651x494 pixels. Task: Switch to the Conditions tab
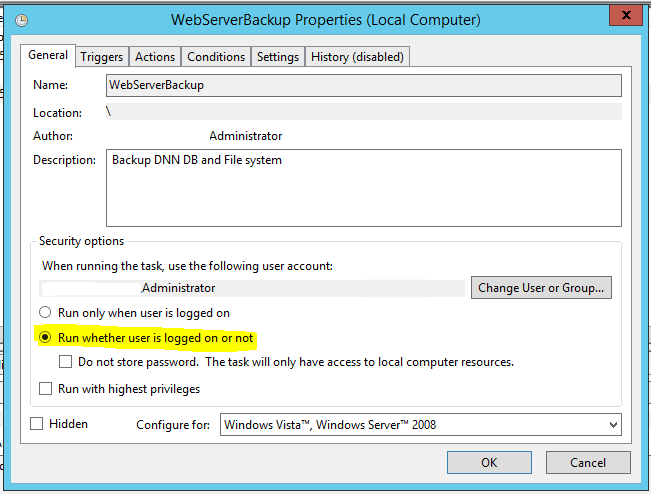(216, 57)
